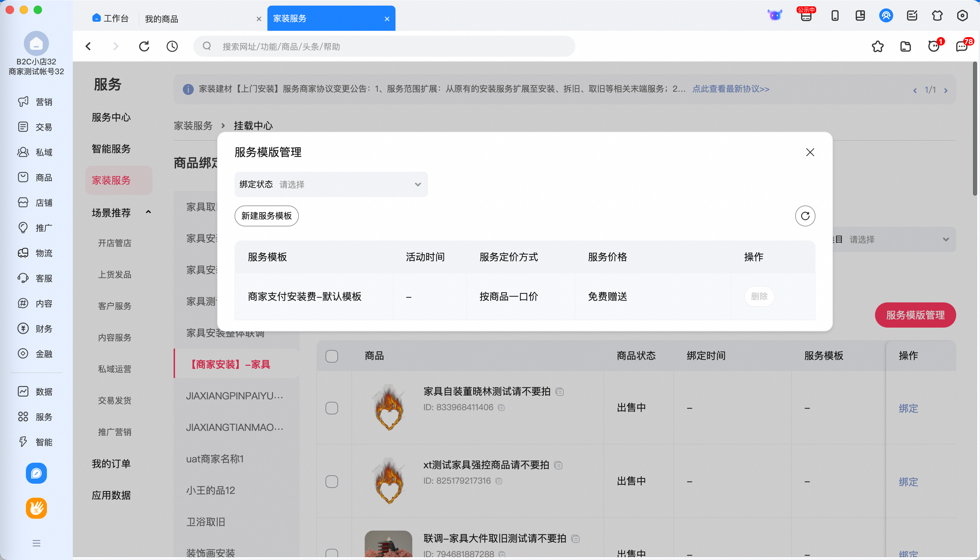The image size is (980, 560).
Task: Open the 绑定状态 dropdown in the dialog
Action: coord(331,184)
